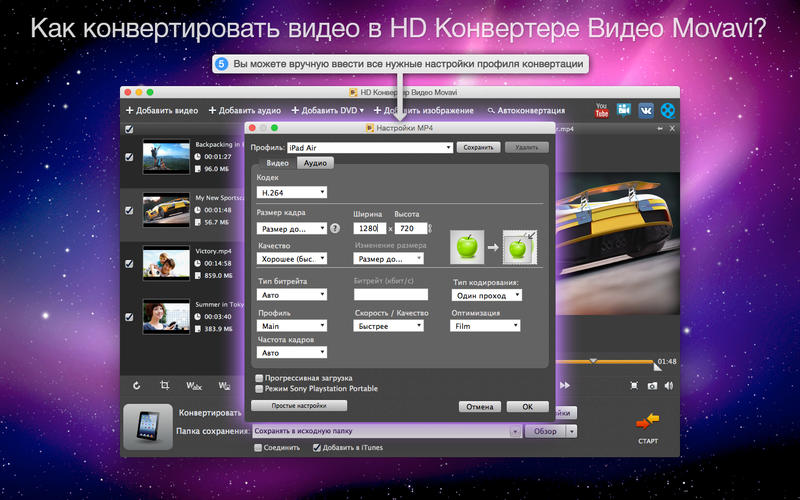
Task: Select the Backpacking video thumbnail
Action: tap(166, 157)
